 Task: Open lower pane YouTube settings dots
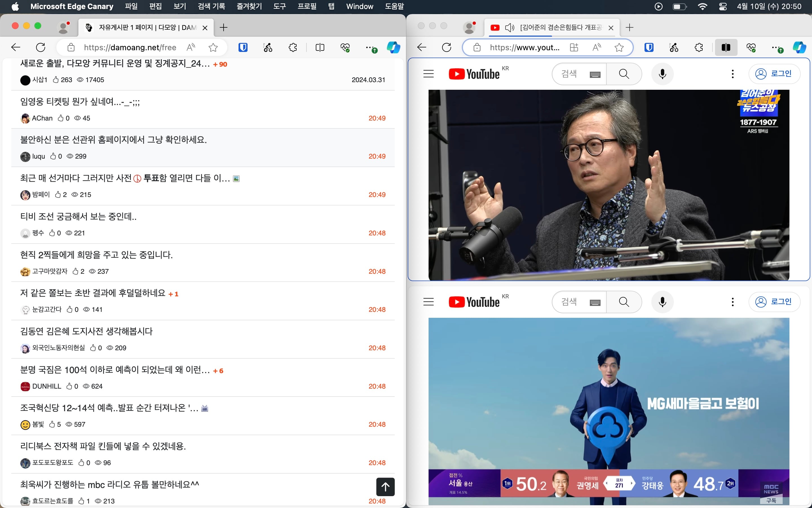[733, 302]
